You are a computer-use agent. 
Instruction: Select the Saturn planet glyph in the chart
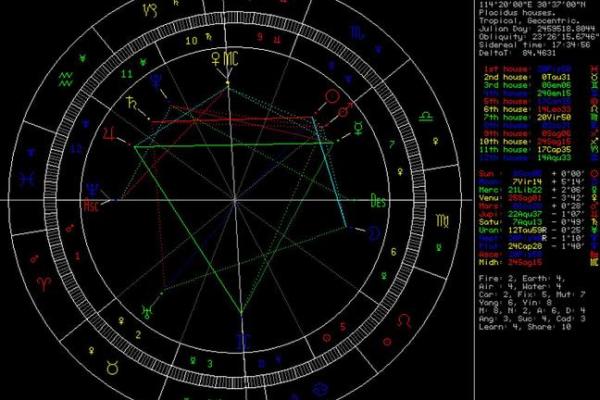click(131, 103)
